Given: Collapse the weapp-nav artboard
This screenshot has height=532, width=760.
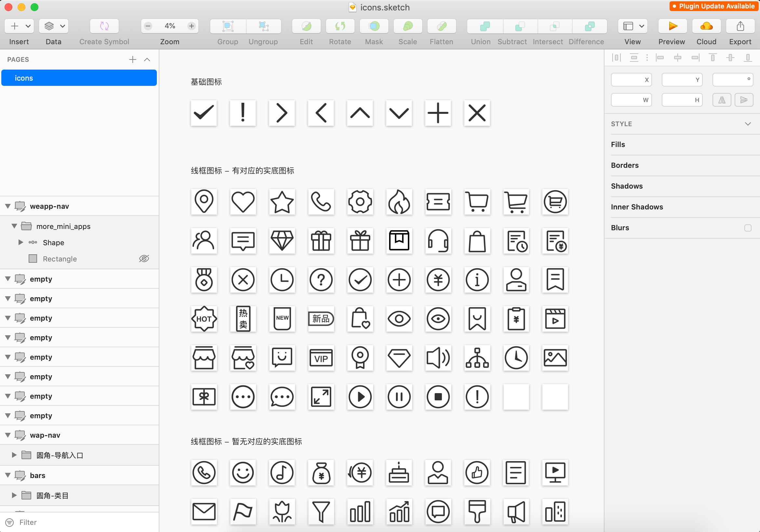Looking at the screenshot, I should pyautogui.click(x=8, y=206).
